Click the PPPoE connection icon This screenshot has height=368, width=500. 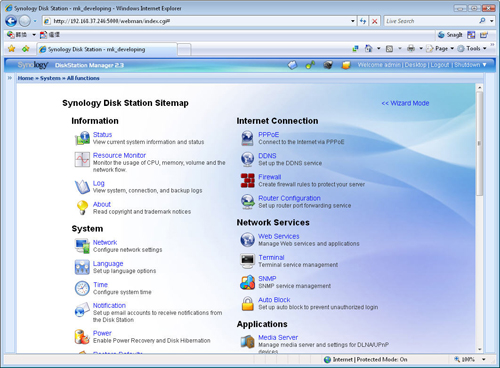pyautogui.click(x=247, y=138)
